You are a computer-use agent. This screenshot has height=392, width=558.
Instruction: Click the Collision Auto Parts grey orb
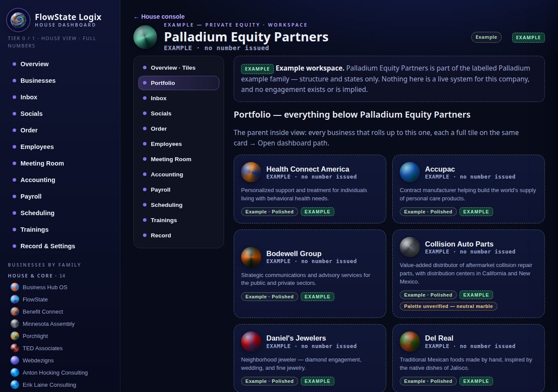(410, 247)
